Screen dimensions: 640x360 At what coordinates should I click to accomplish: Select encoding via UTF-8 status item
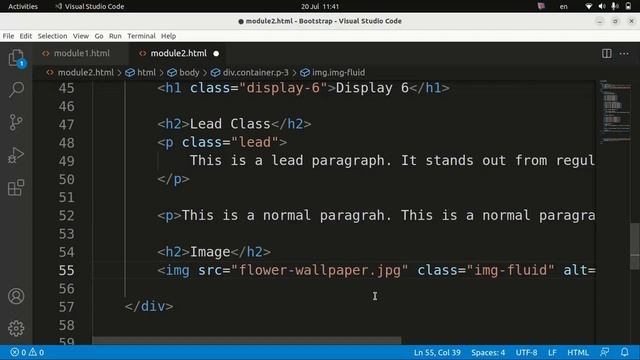(x=526, y=352)
